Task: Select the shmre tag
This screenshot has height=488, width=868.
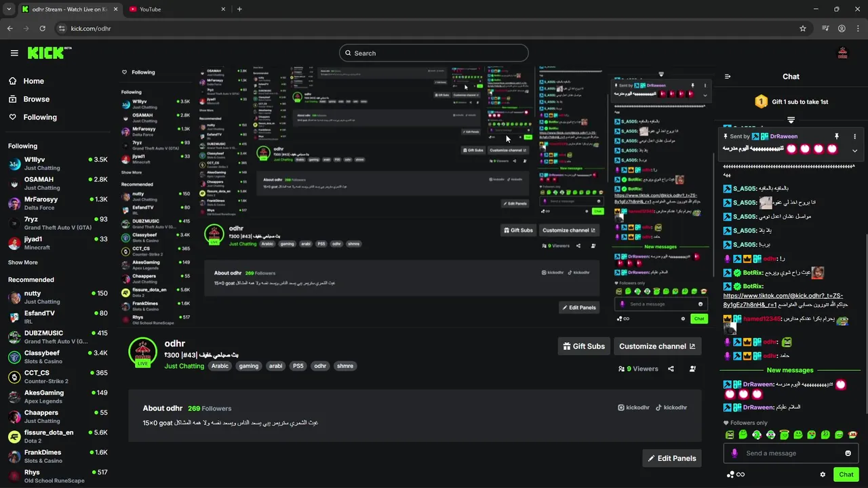Action: (345, 366)
